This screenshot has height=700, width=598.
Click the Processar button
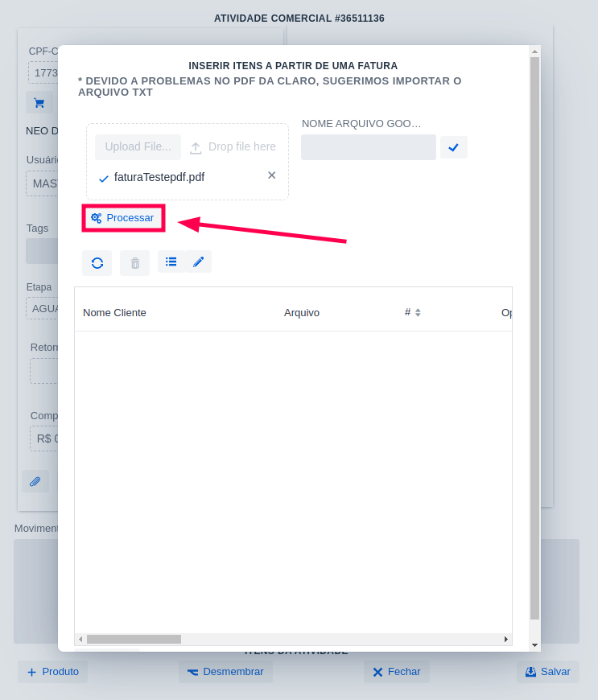(123, 218)
